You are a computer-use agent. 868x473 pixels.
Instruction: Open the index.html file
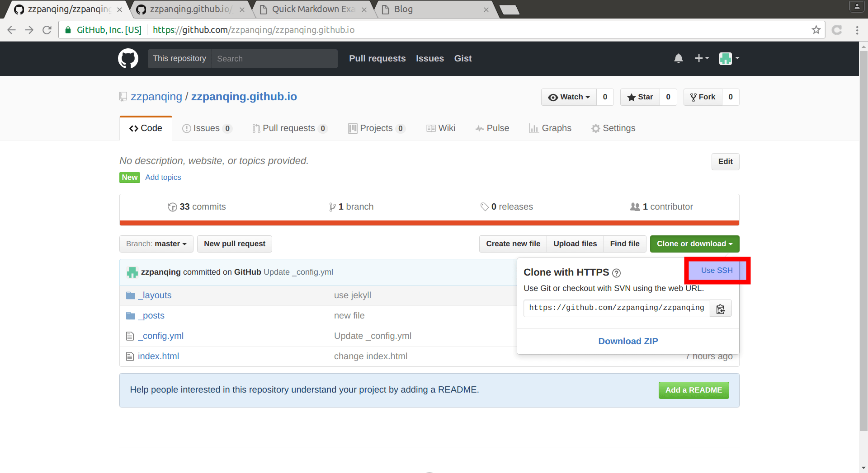click(158, 356)
